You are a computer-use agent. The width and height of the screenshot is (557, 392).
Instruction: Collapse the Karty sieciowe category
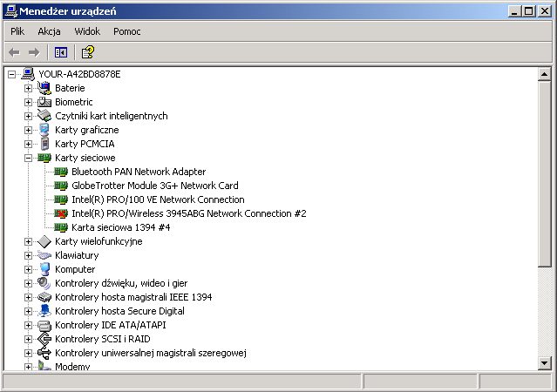tap(28, 158)
